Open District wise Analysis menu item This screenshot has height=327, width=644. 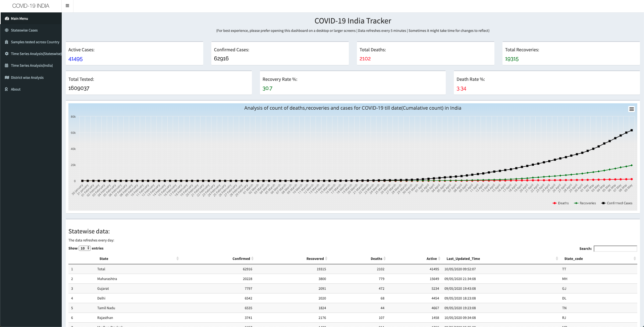point(27,77)
